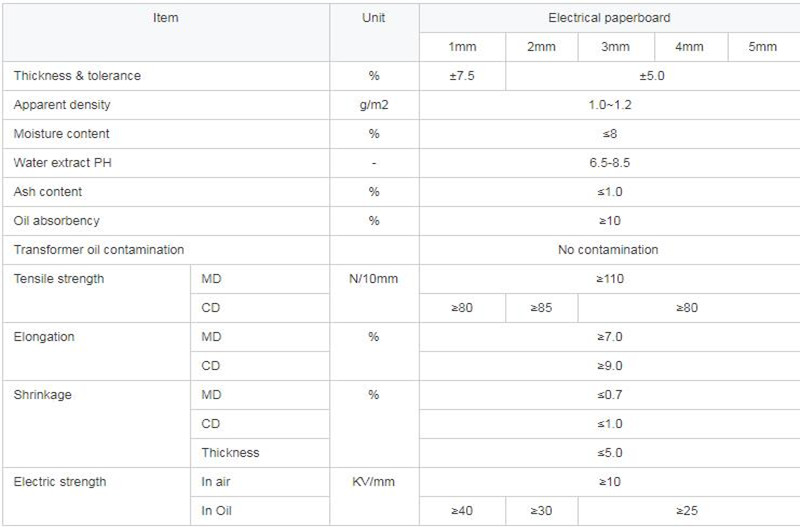The image size is (800, 527).
Task: Select the Moisture content row label
Action: click(x=61, y=134)
